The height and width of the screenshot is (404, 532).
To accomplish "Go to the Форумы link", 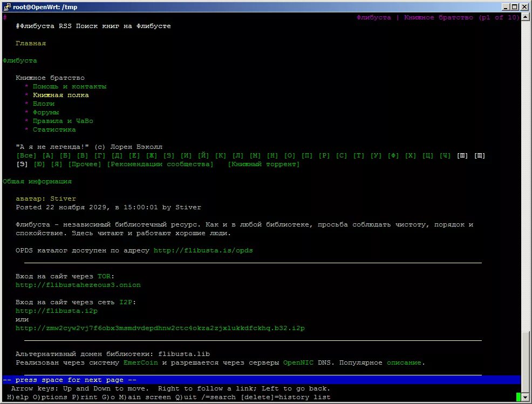I will (x=46, y=112).
